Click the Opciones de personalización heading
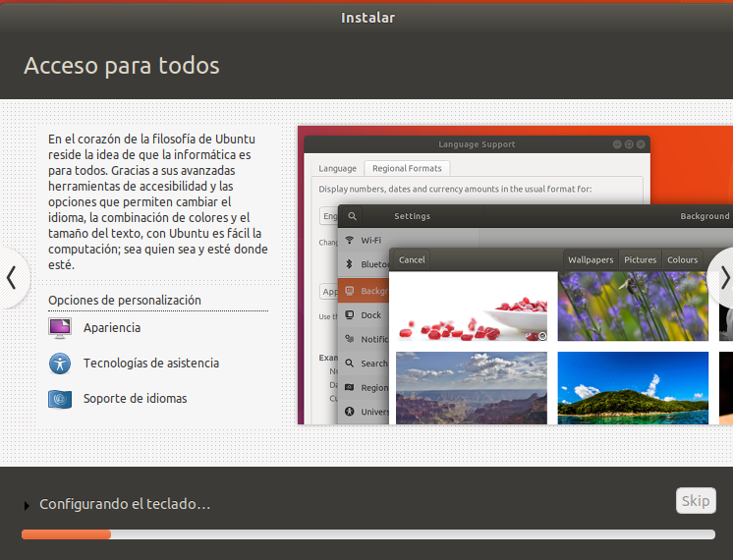The height and width of the screenshot is (560, 733). [125, 300]
